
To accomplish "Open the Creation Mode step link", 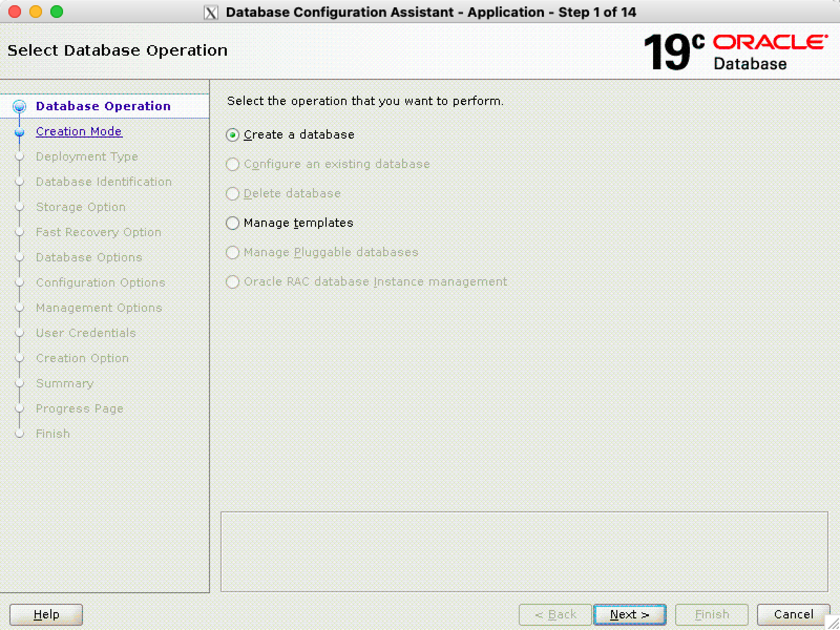I will (79, 131).
